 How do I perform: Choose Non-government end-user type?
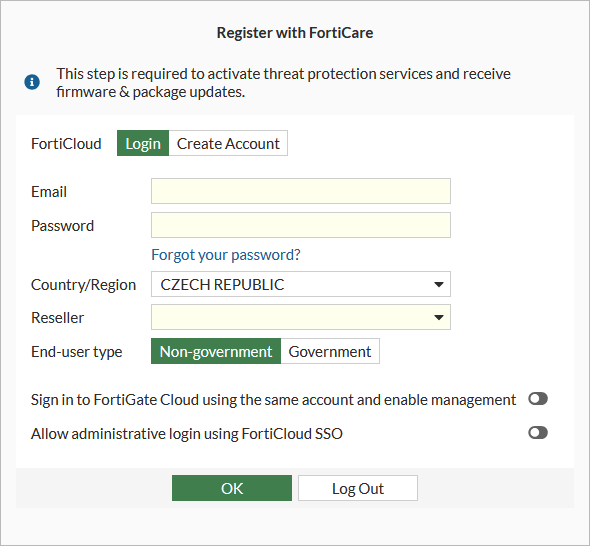click(x=216, y=351)
